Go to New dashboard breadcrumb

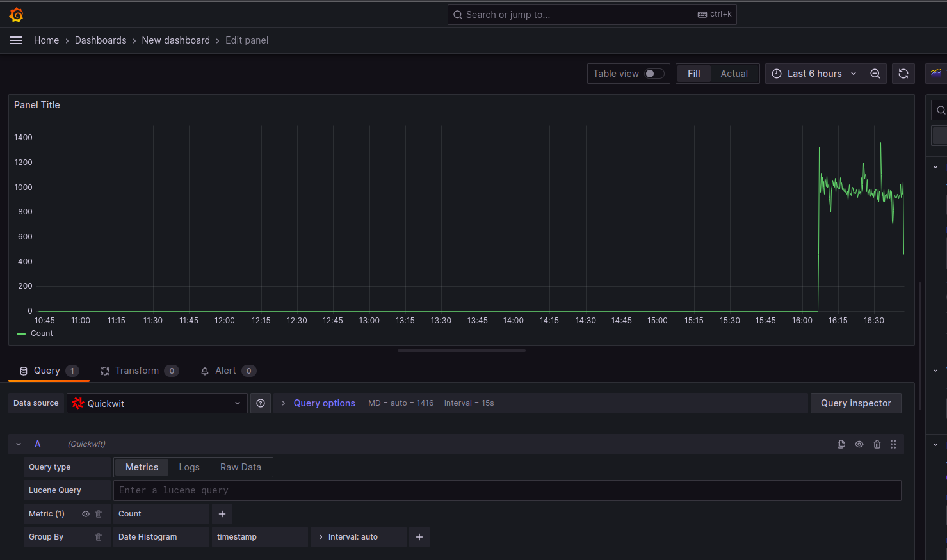tap(176, 40)
